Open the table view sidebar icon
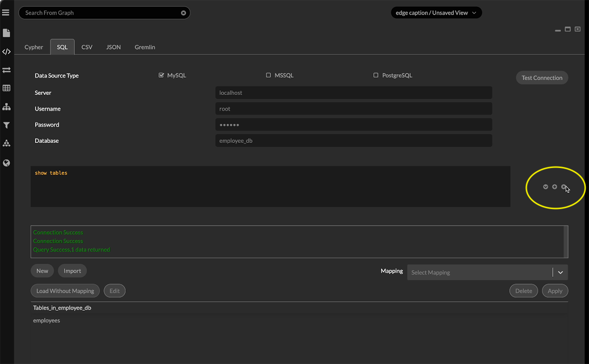The width and height of the screenshot is (589, 364). pyautogui.click(x=6, y=88)
